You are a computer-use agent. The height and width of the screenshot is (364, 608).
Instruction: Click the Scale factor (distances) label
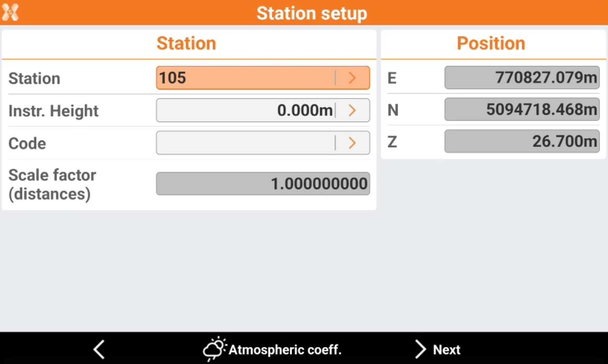(52, 184)
